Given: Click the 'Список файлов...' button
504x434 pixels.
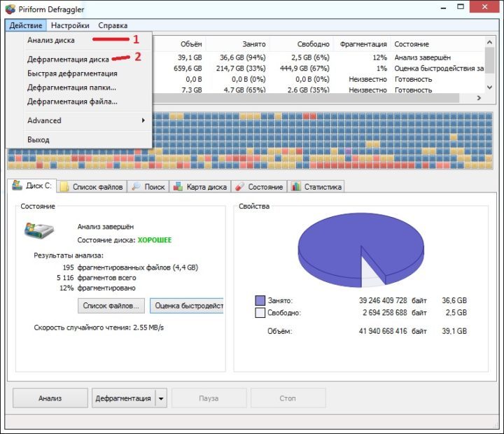Looking at the screenshot, I should [111, 306].
